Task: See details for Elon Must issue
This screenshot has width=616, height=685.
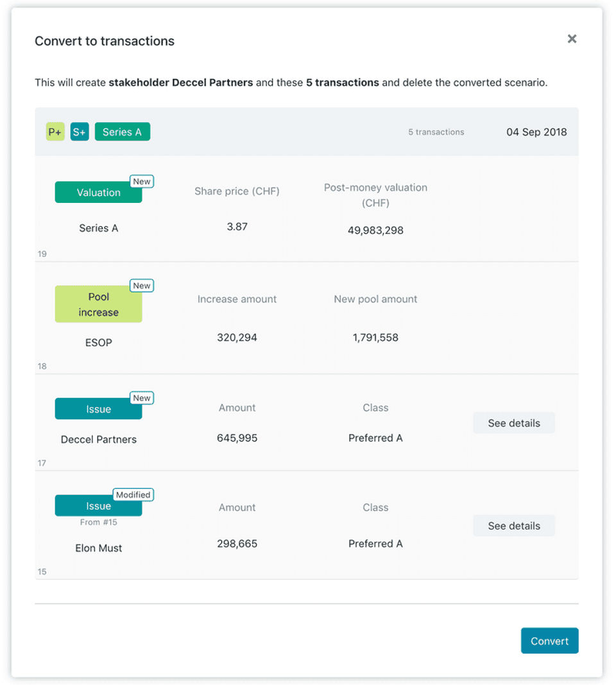Action: (x=514, y=526)
